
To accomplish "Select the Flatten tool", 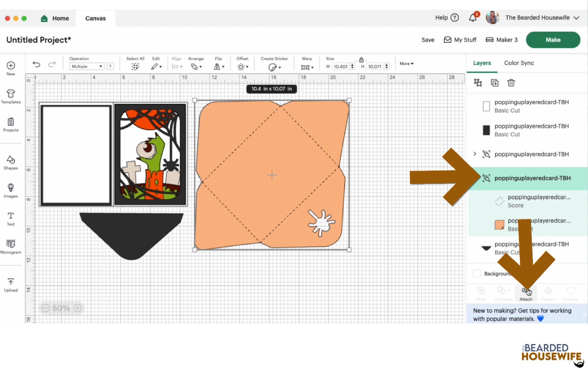I will [x=548, y=292].
